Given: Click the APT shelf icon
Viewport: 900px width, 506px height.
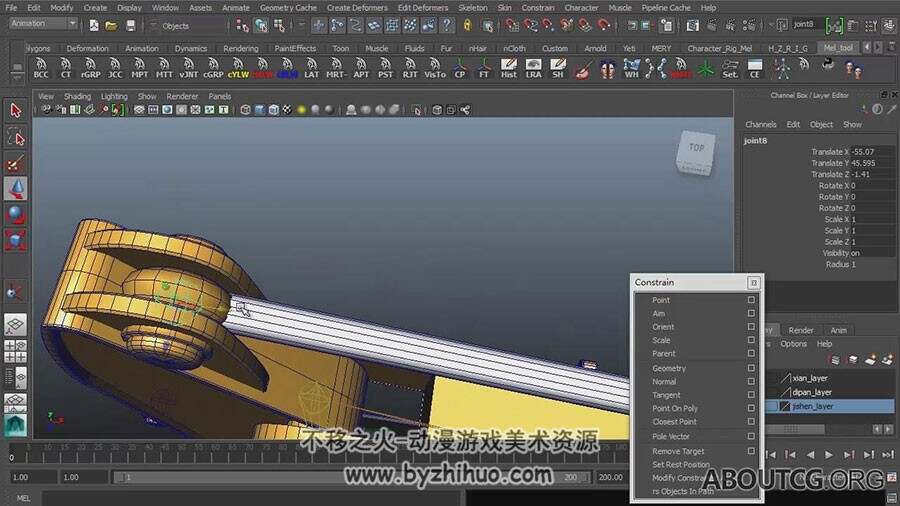Looking at the screenshot, I should [x=360, y=68].
